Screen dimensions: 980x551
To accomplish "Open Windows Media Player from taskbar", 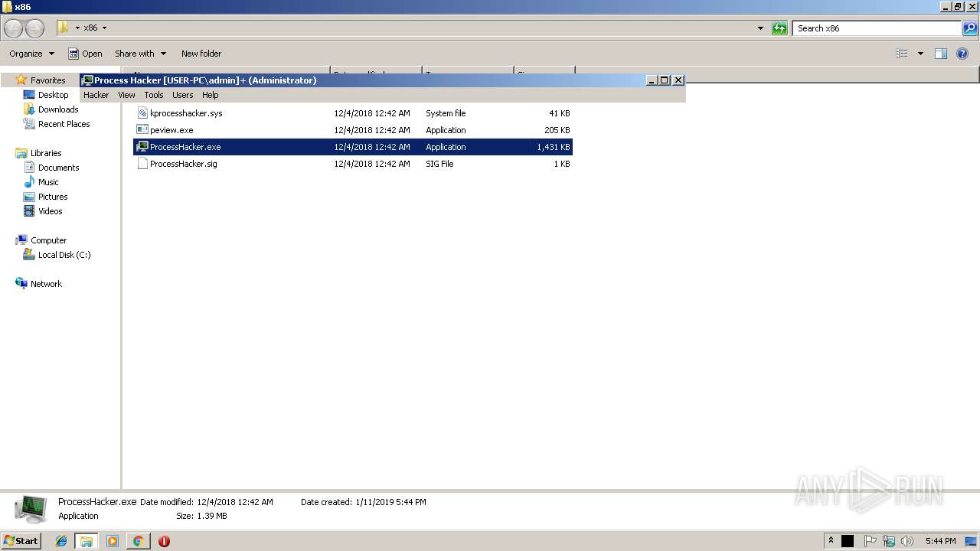I will [113, 541].
